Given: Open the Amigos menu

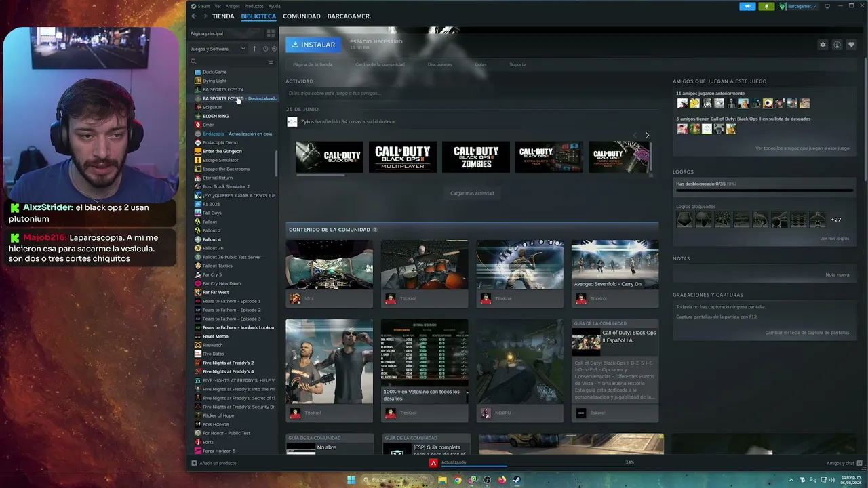Looking at the screenshot, I should 233,6.
